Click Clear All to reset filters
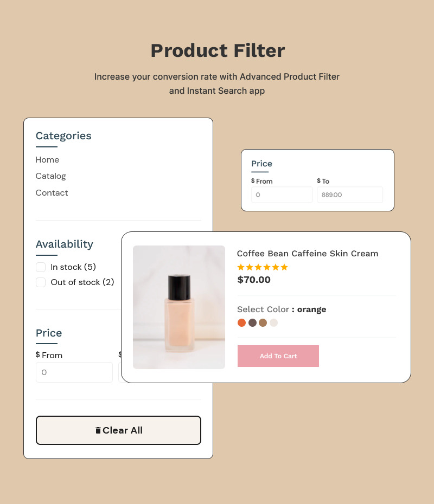This screenshot has width=434, height=504. (x=118, y=430)
